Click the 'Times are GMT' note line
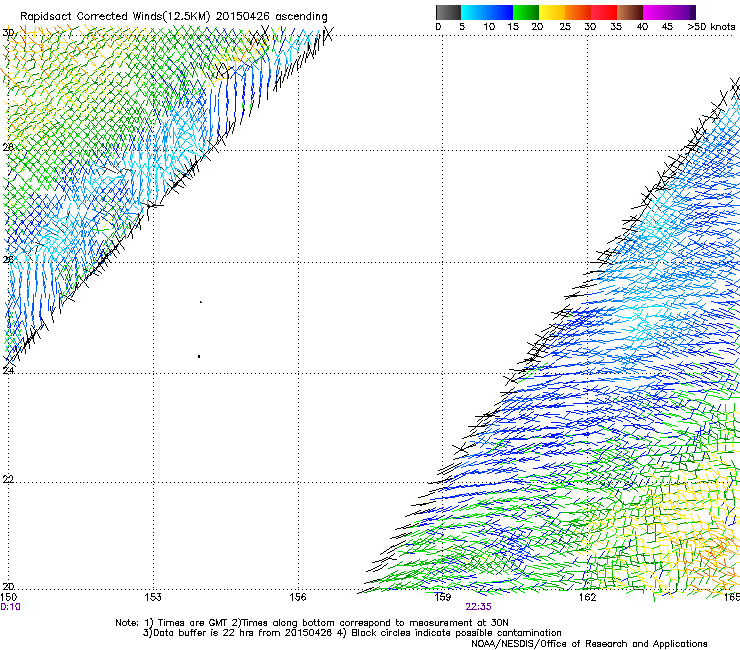The width and height of the screenshot is (740, 650). pos(312,623)
